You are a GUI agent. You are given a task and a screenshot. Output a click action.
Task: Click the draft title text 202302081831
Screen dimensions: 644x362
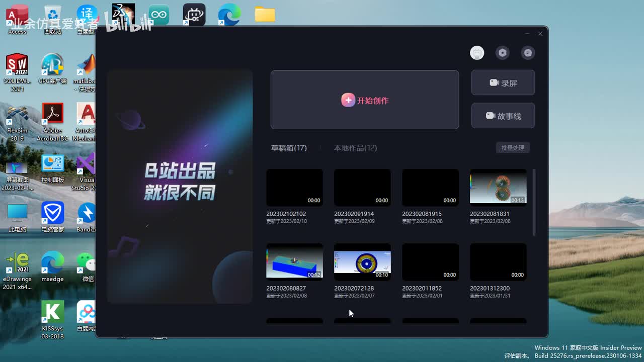(x=490, y=214)
